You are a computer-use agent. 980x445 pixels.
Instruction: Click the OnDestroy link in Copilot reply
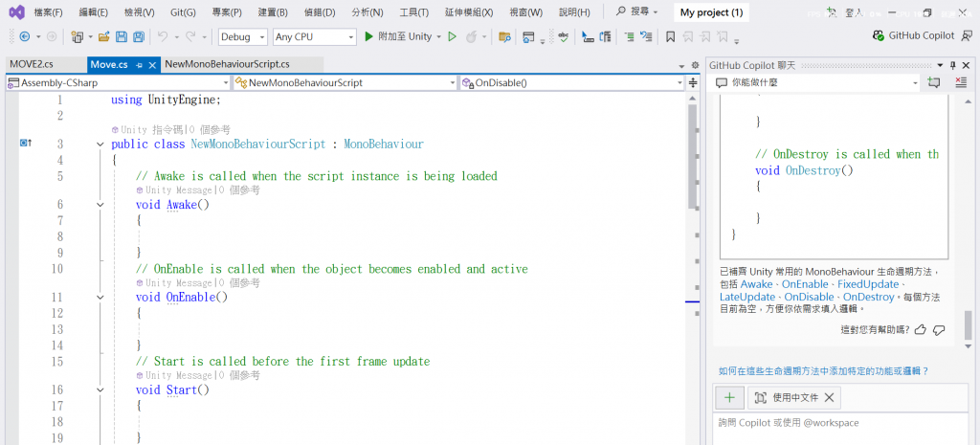[x=869, y=297]
